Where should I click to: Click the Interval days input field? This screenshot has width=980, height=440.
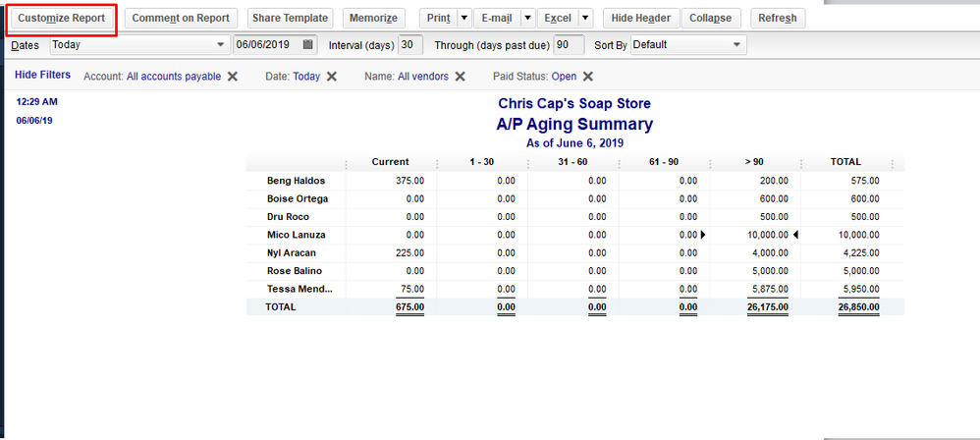(x=411, y=45)
